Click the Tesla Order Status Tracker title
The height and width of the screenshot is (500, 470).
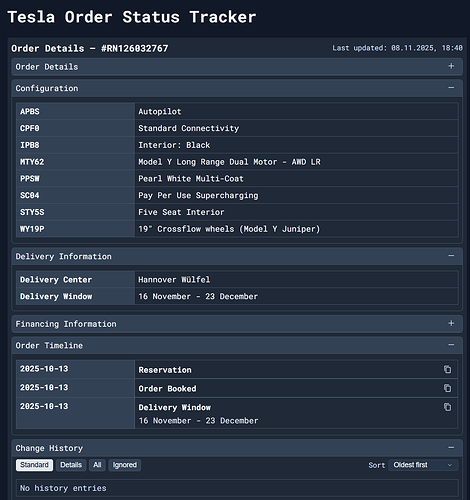point(132,17)
